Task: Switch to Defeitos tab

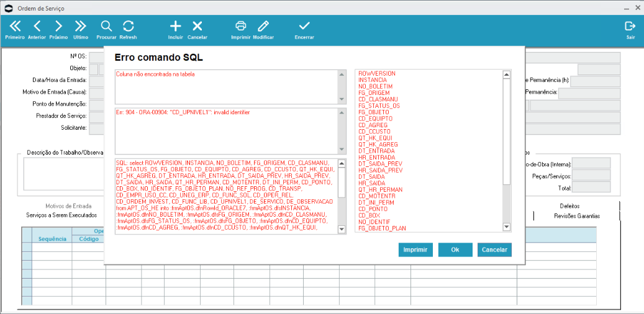Action: point(569,206)
